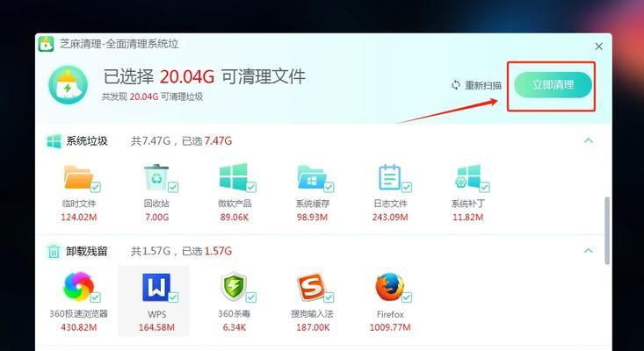Toggle the 360杀毒 checkbox
Viewport: 644px width, 351px height.
(251, 297)
